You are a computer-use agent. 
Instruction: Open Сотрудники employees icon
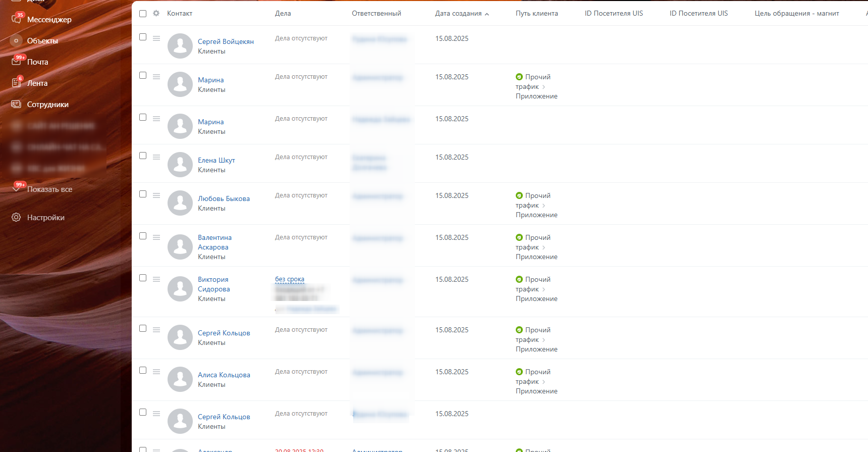tap(16, 104)
